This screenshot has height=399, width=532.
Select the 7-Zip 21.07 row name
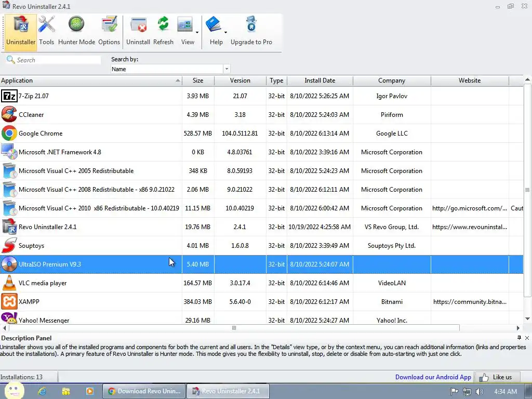pyautogui.click(x=34, y=96)
